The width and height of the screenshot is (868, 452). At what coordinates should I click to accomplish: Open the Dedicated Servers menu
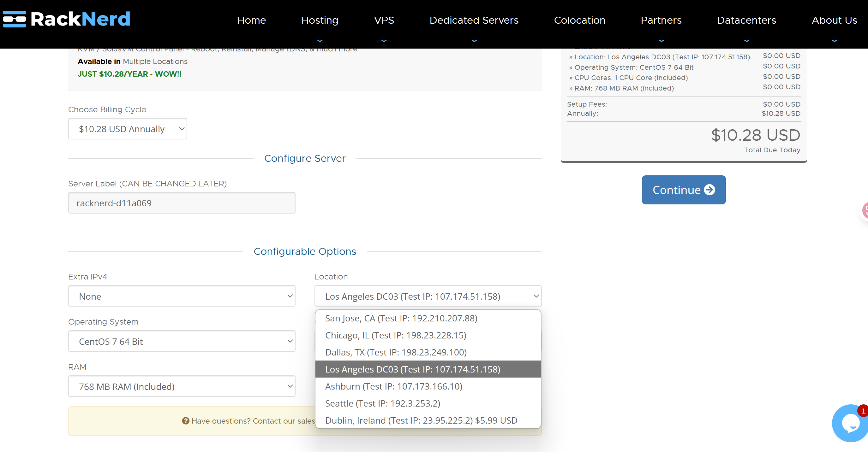coord(474,20)
